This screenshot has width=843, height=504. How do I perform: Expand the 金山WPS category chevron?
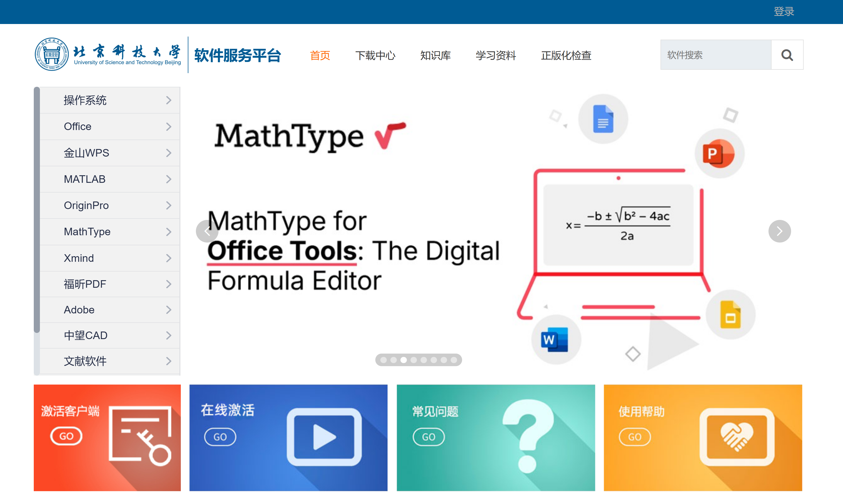(x=169, y=153)
